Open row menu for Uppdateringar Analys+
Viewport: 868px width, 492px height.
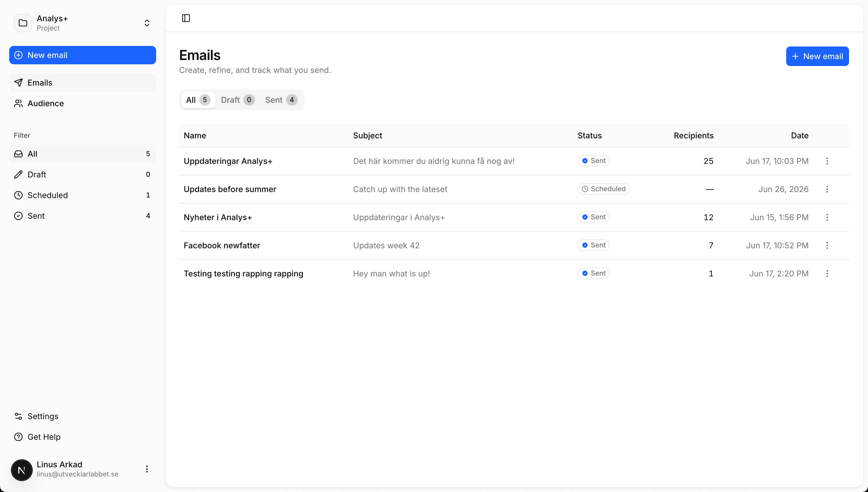point(827,161)
